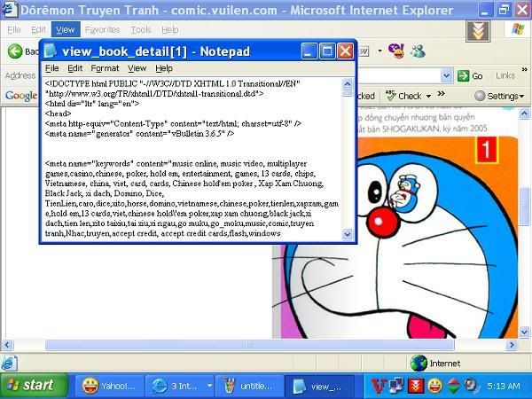Maximize the Notepad window
532x399 pixels.
[327, 51]
